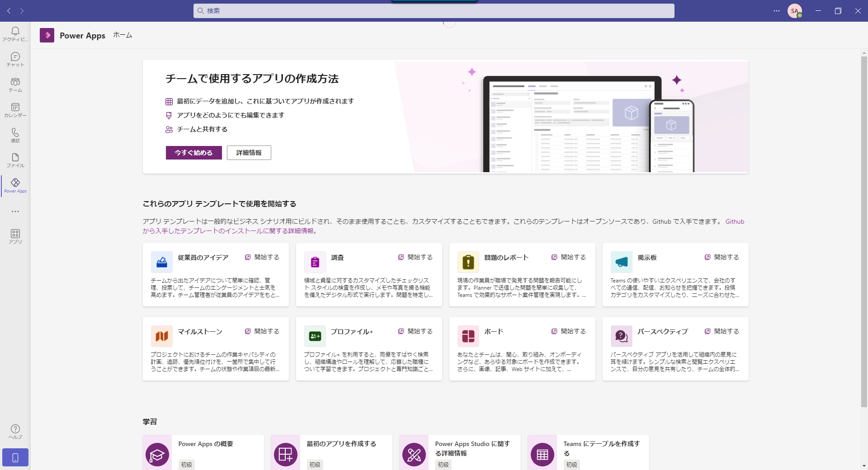Click 最初のアプリを作成する grid icon
Screen dimensions: 868x470
coord(286,454)
